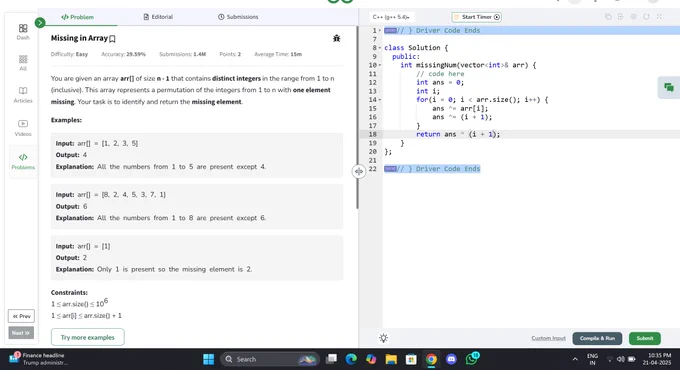
Task: Click code line 18 return statement
Action: click(x=458, y=134)
